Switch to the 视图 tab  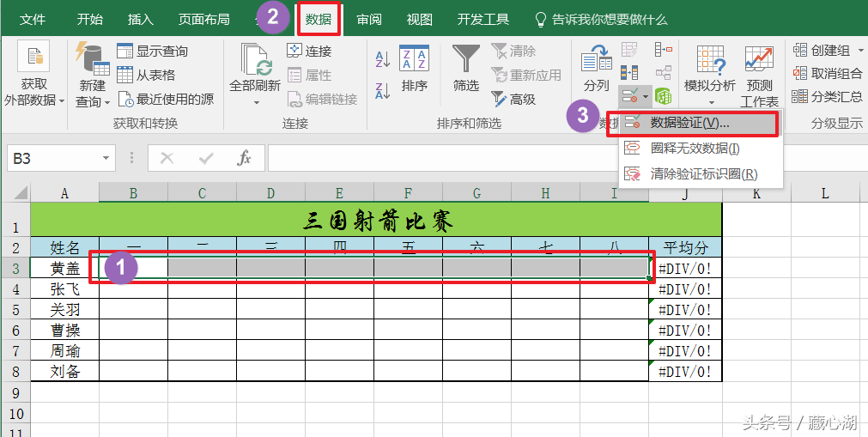(420, 20)
